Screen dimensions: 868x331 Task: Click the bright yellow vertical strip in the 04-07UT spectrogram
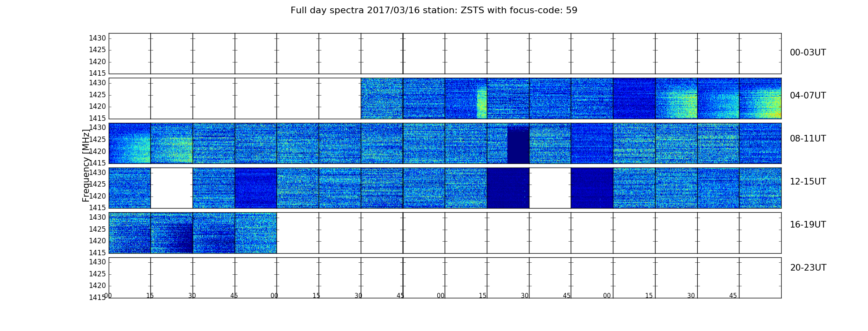[482, 103]
